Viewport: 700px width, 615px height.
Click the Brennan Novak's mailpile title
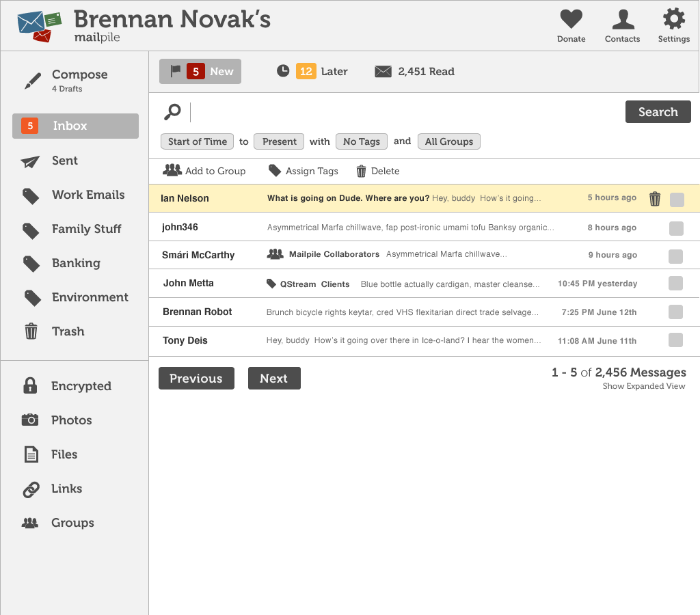pyautogui.click(x=172, y=25)
